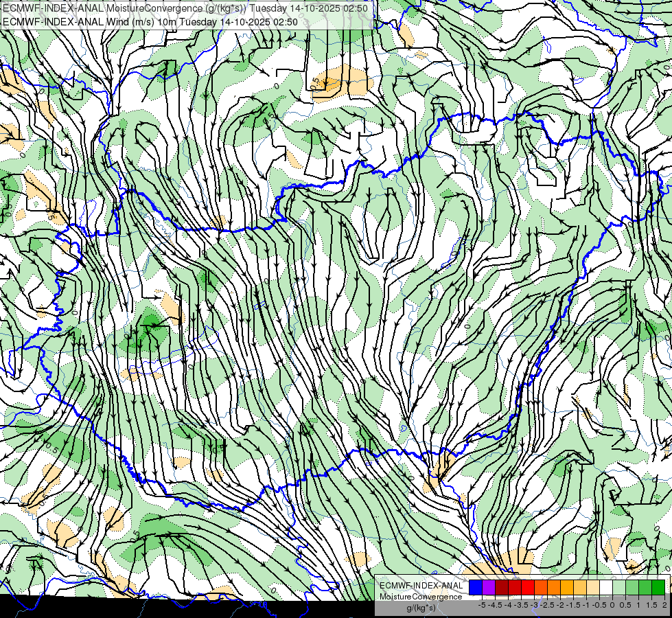Click the light orange swatch between -1.5 and -1

point(580,587)
